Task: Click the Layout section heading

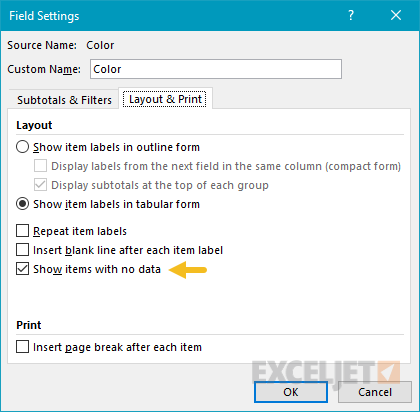Action: pyautogui.click(x=34, y=125)
